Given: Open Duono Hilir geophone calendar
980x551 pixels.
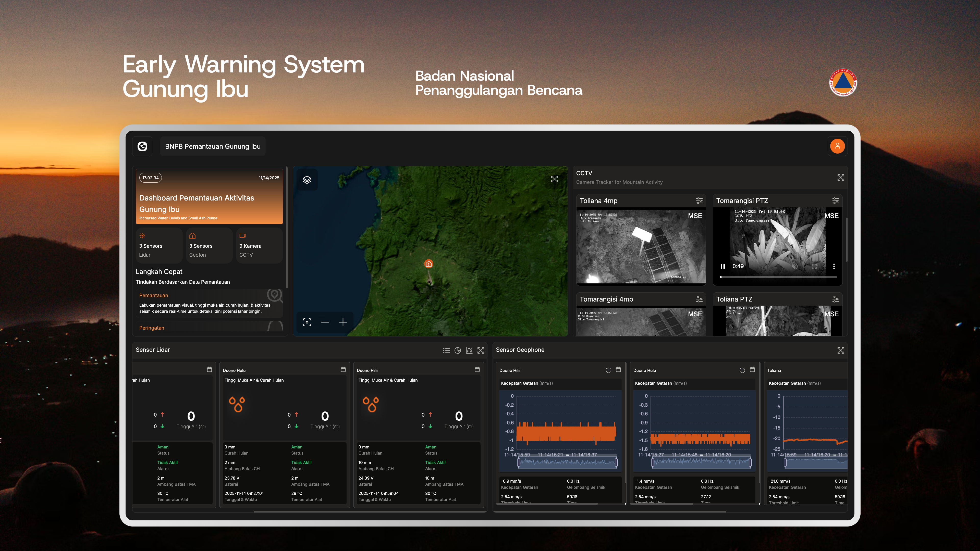Looking at the screenshot, I should coord(618,370).
